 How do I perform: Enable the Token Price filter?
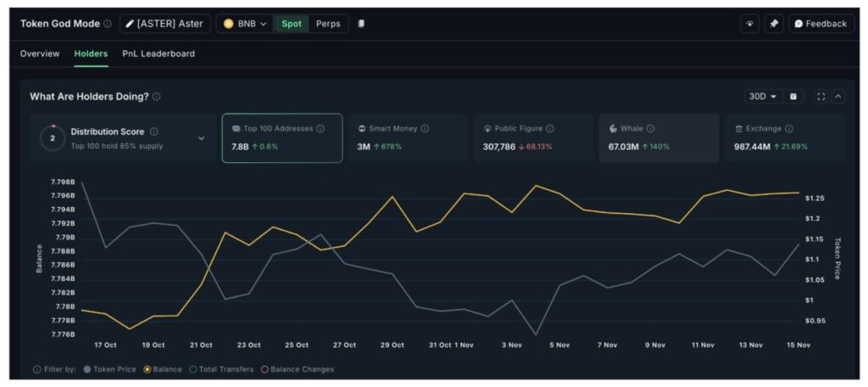[x=87, y=369]
